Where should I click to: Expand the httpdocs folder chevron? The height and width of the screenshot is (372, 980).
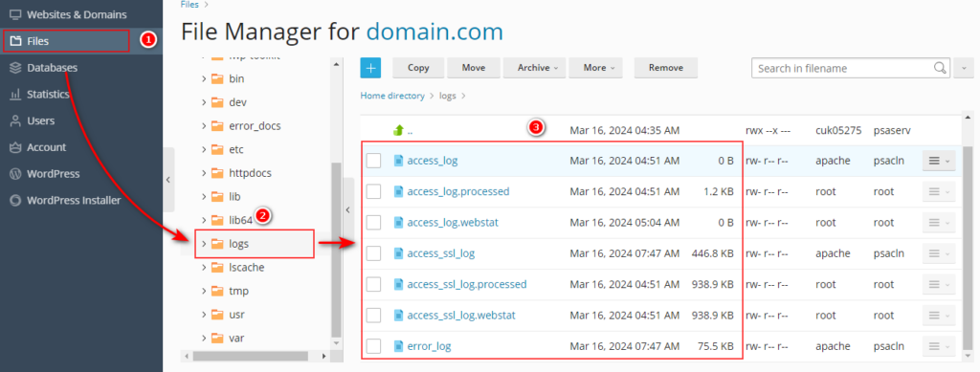[204, 173]
